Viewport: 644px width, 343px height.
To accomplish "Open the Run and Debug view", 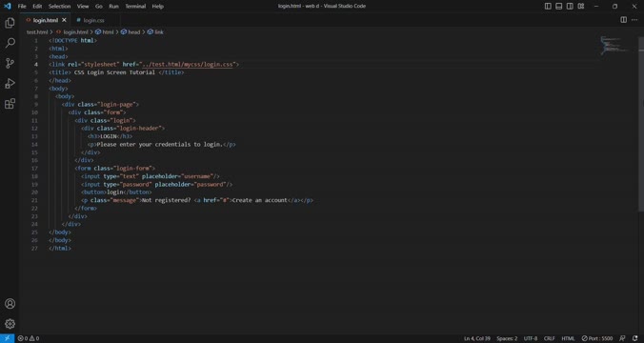I will click(x=10, y=84).
